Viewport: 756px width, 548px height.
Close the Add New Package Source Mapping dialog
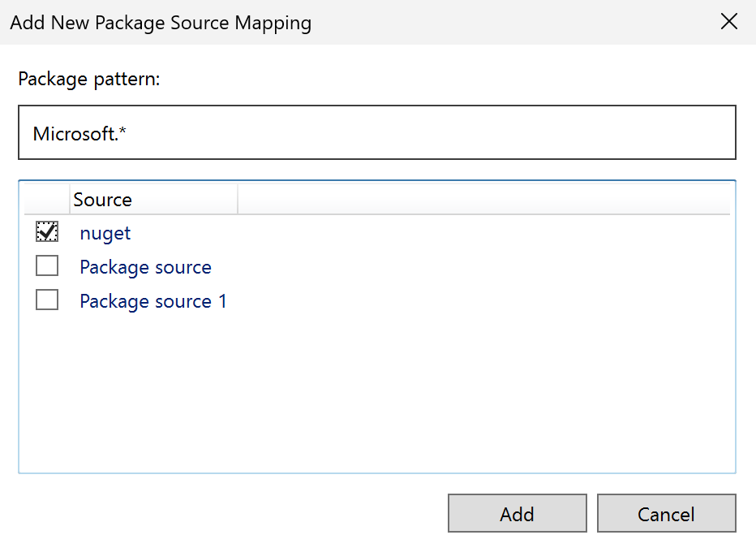tap(728, 22)
